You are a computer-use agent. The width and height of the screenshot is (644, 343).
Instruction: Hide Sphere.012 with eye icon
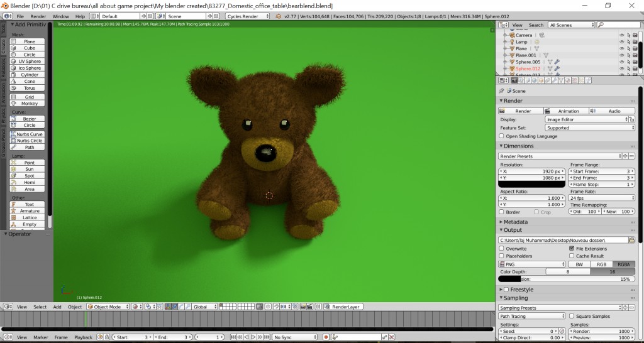click(x=621, y=68)
